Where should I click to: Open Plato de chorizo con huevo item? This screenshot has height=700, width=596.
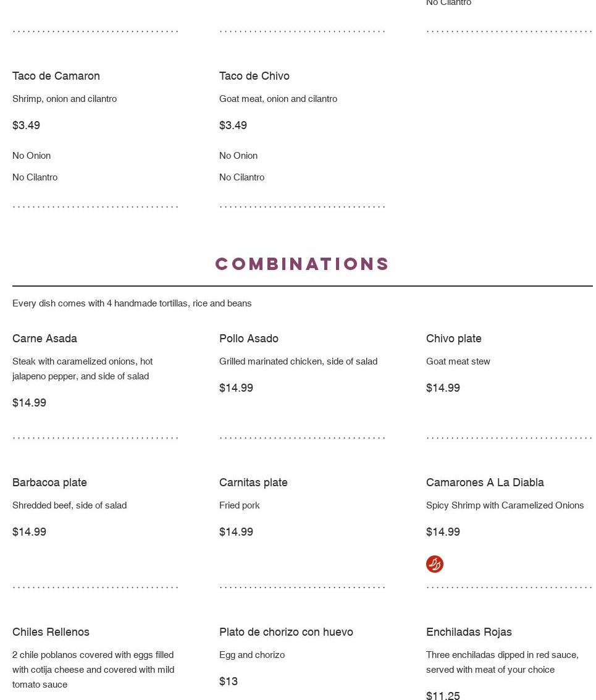point(286,632)
